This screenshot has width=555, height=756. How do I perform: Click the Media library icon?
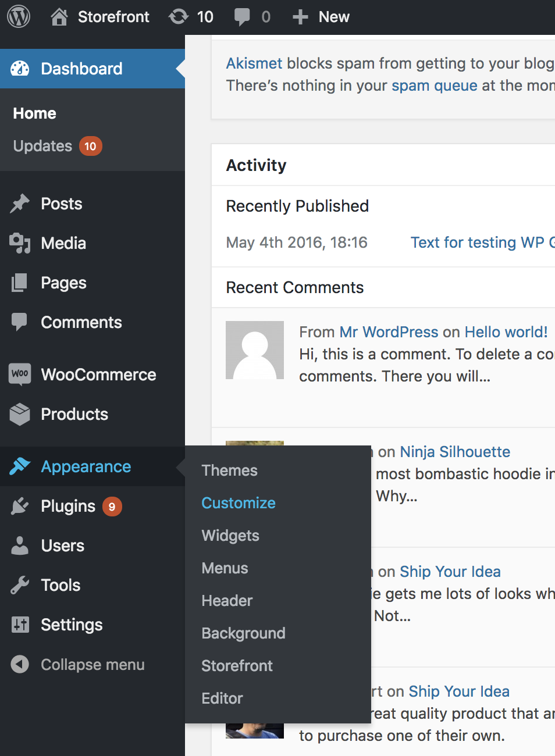pyautogui.click(x=20, y=243)
